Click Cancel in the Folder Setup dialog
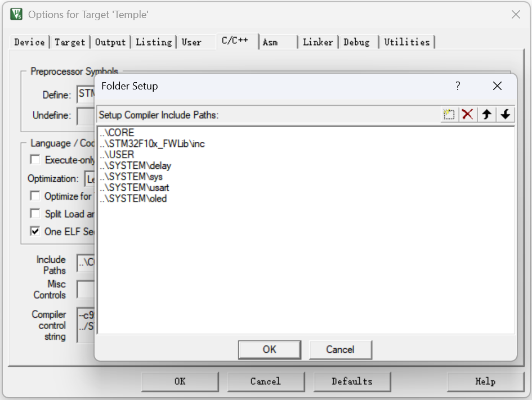The image size is (532, 400). tap(340, 349)
